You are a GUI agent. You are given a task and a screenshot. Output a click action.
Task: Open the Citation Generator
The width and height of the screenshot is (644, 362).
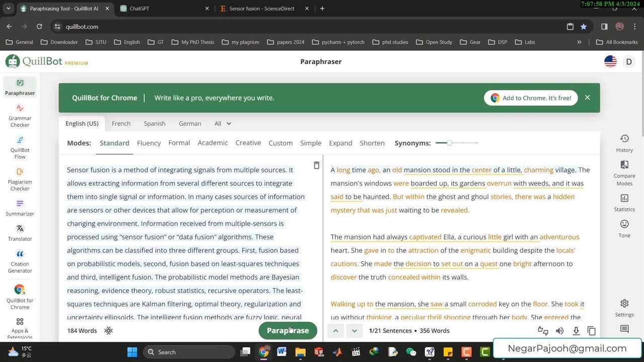20,260
